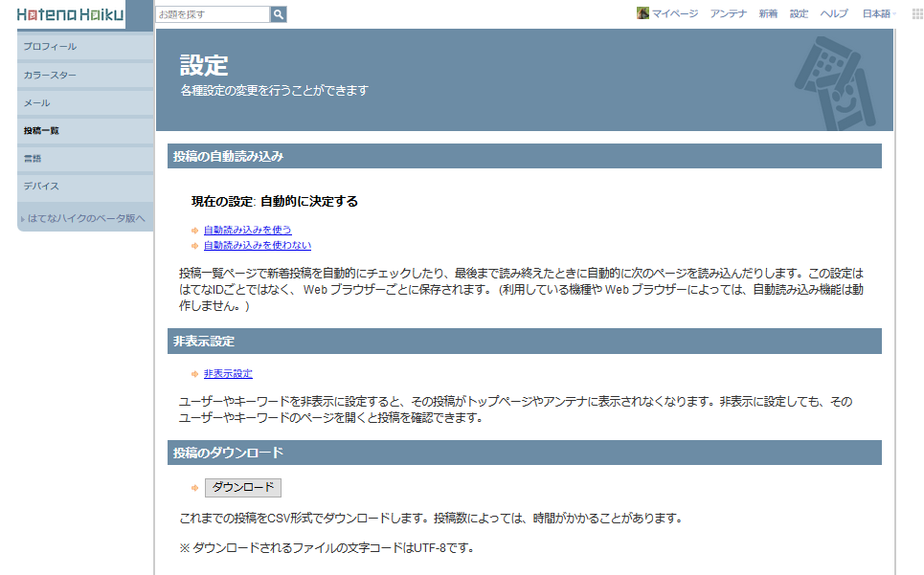Viewport: 924px width, 575px height.
Task: Open はてなハイクのベータ版へ link
Action: (x=86, y=218)
